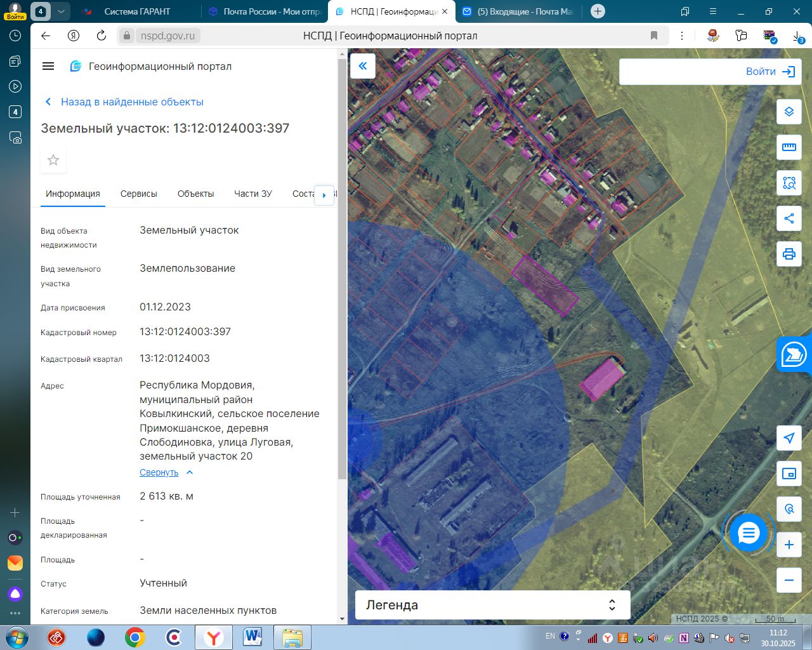Click the share map icon
The width and height of the screenshot is (812, 650).
(x=789, y=218)
